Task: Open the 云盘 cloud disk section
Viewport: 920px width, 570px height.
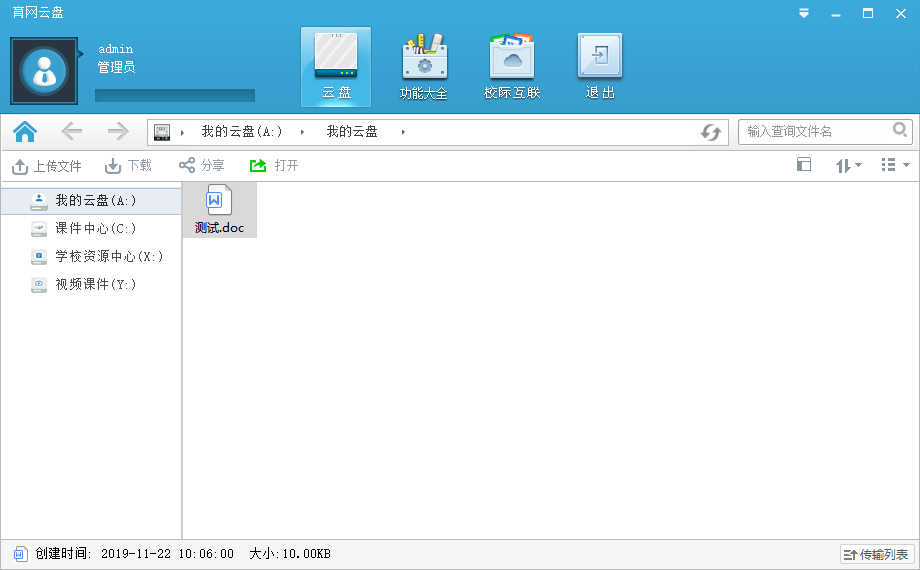Action: click(336, 66)
